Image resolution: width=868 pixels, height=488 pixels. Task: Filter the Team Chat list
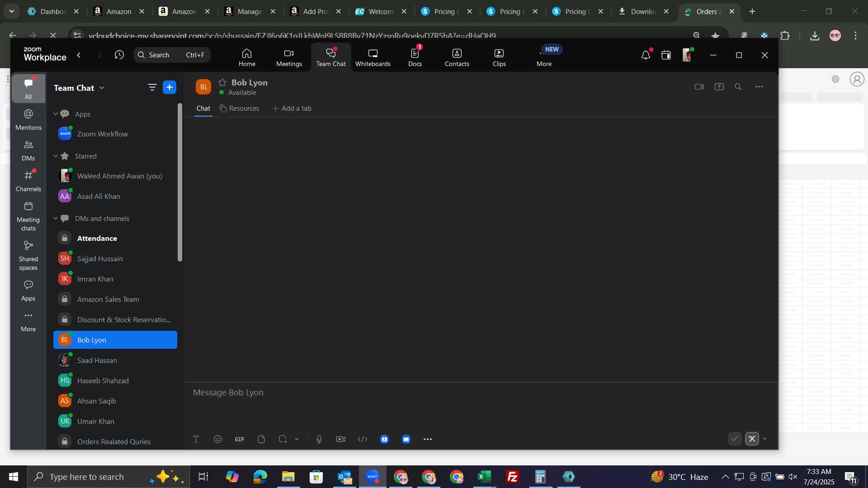[x=152, y=88]
